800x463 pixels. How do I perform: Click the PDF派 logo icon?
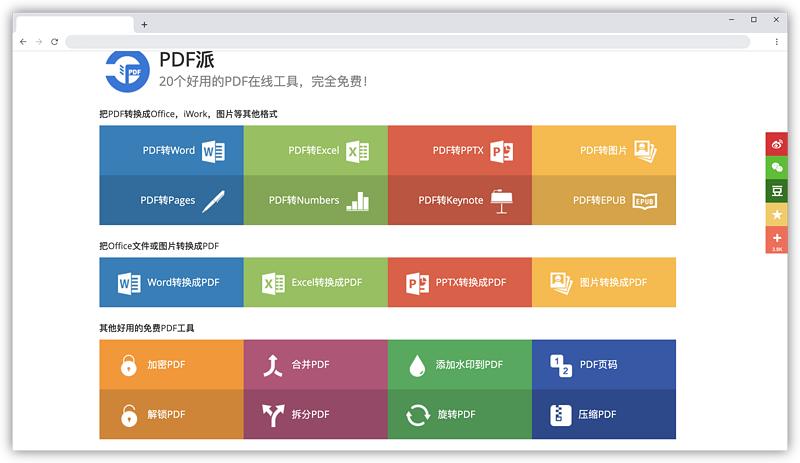127,71
